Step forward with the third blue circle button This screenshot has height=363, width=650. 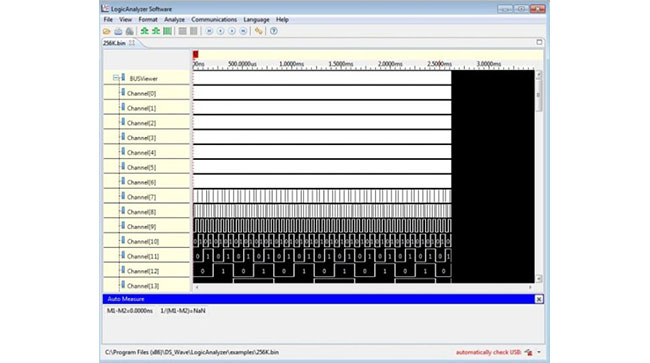[232, 31]
